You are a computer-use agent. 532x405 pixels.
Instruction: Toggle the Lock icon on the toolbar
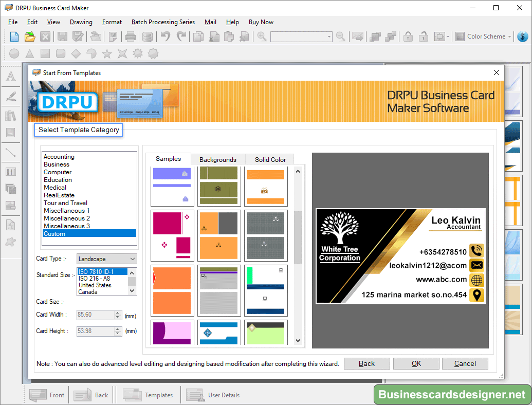[x=408, y=36]
